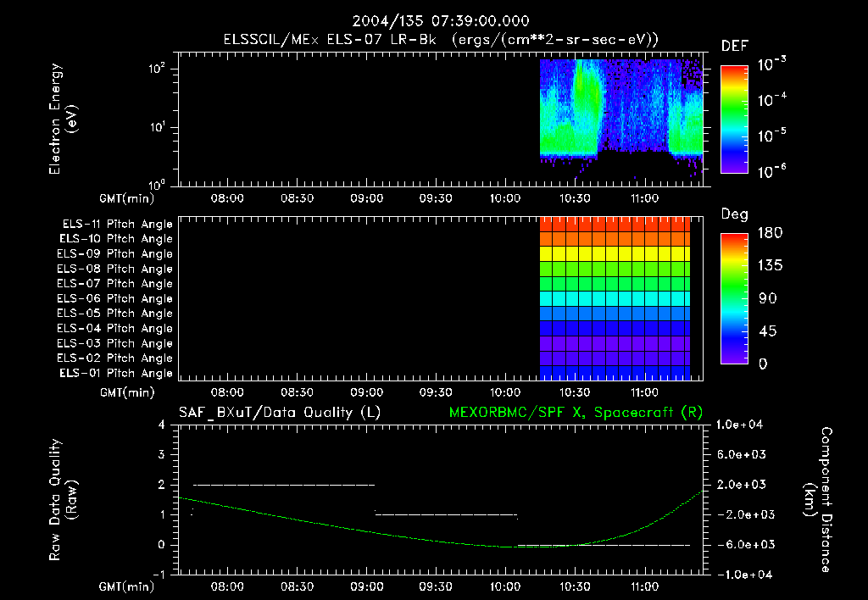Select the ELS-08 Pitch Angle row label
This screenshot has width=868, height=600.
coord(115,269)
